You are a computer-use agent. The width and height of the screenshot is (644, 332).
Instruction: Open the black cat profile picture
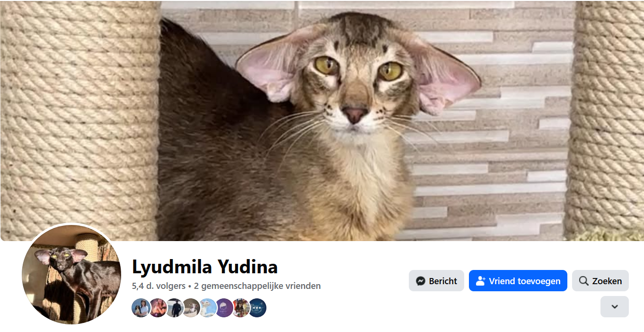pos(71,275)
